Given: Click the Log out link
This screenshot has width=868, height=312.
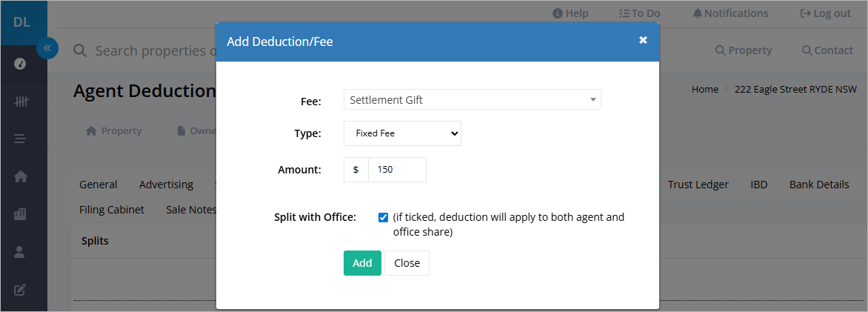Looking at the screenshot, I should (825, 13).
